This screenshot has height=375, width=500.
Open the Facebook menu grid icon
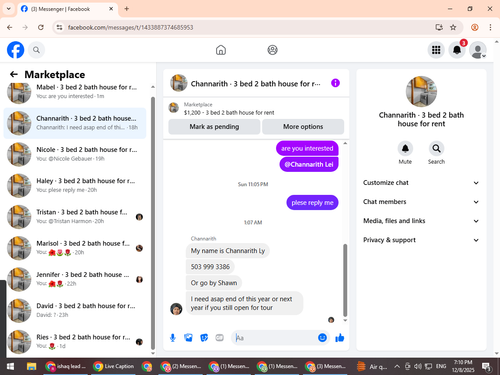click(436, 50)
